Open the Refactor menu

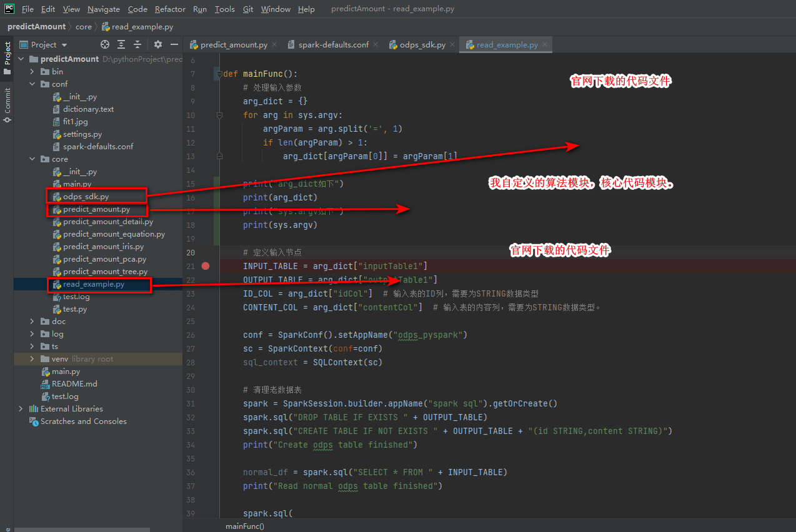tap(170, 9)
